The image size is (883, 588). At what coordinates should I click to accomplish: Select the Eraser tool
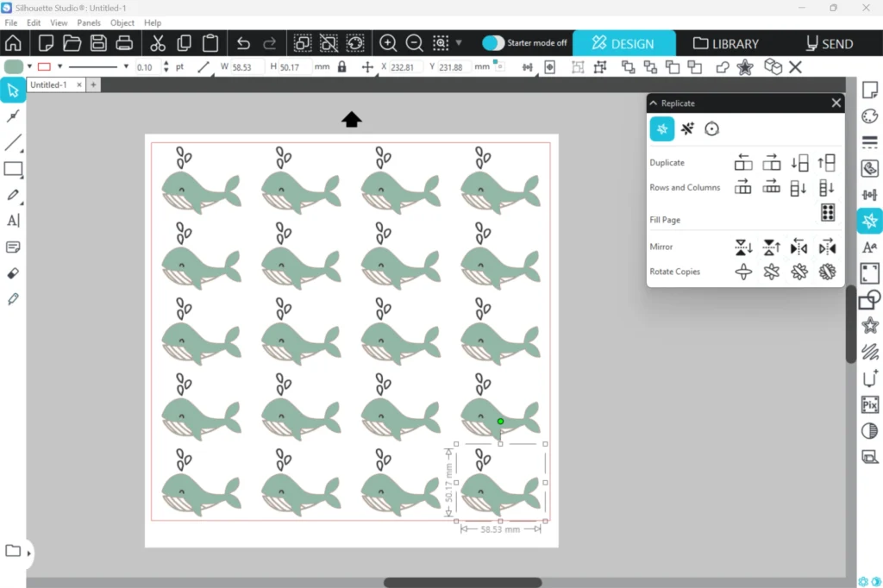13,273
